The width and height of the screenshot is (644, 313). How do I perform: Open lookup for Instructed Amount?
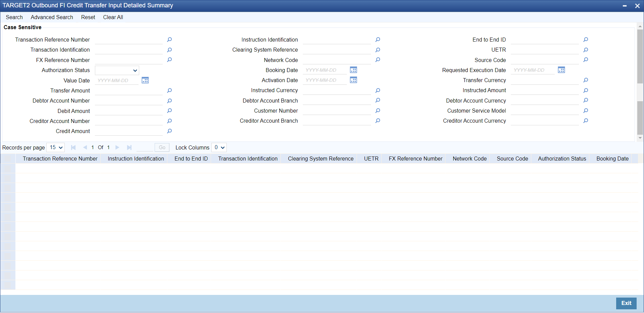586,90
